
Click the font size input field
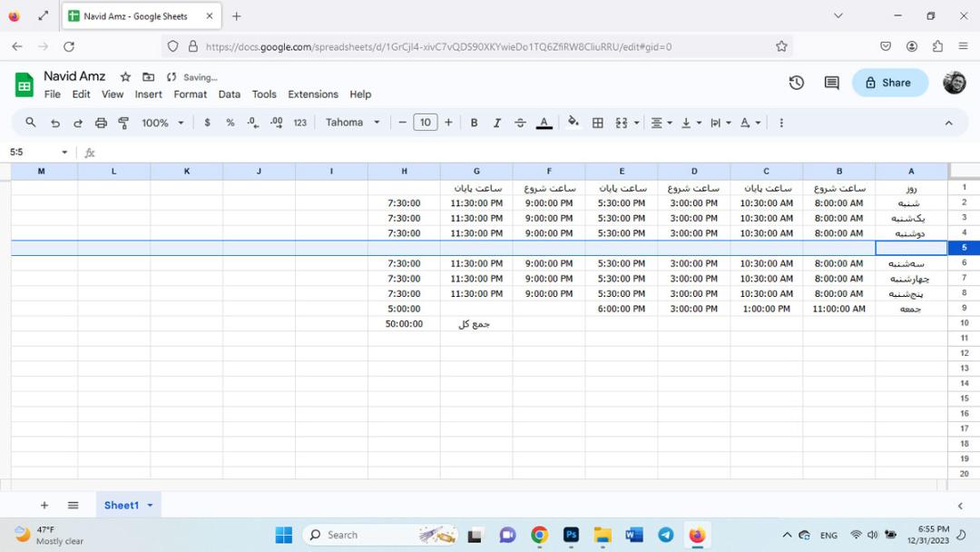pyautogui.click(x=425, y=123)
